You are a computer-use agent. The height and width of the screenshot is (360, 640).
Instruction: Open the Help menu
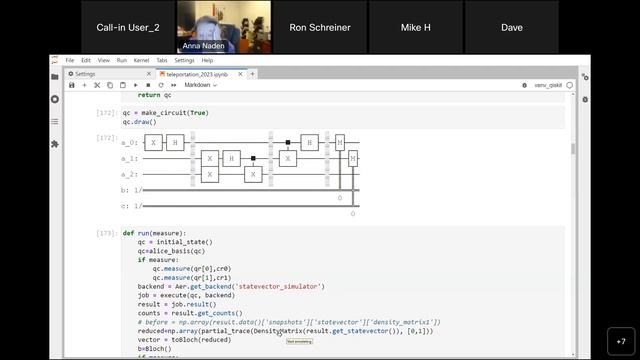click(x=207, y=60)
